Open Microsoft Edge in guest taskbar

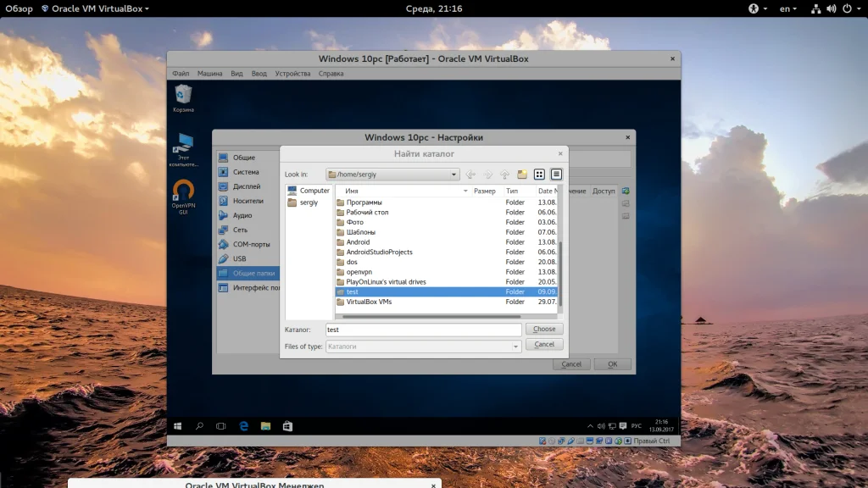(x=242, y=425)
